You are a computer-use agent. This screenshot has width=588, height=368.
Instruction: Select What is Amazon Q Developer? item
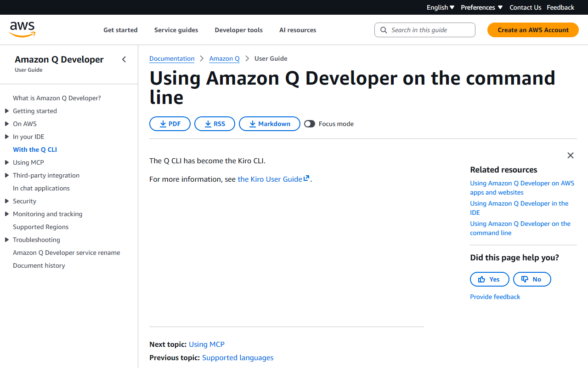pyautogui.click(x=57, y=98)
